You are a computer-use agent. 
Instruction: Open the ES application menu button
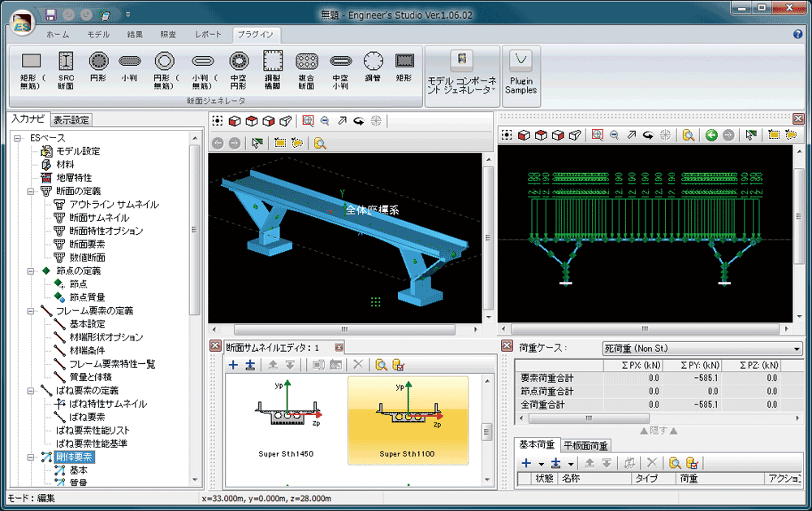22,23
